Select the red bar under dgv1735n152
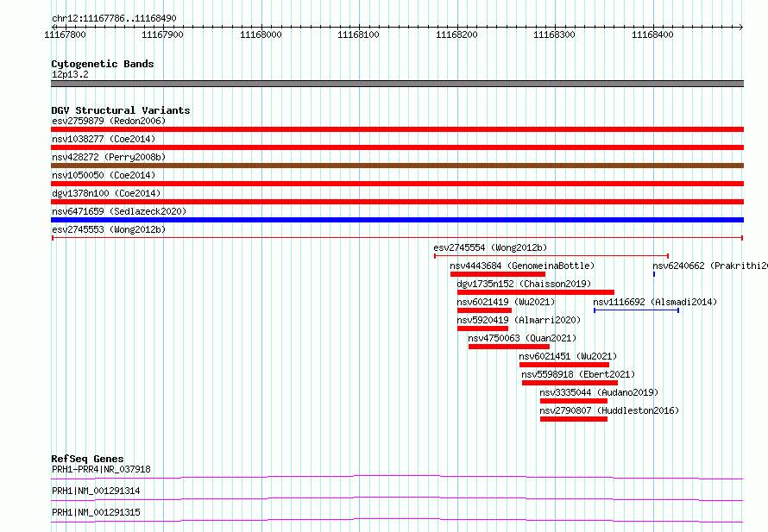 536,292
